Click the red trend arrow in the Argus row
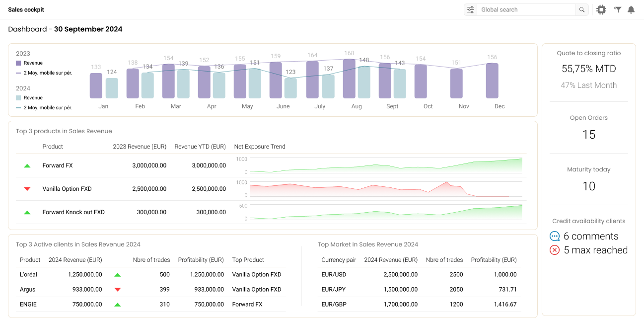The image size is (644, 320). click(x=118, y=289)
